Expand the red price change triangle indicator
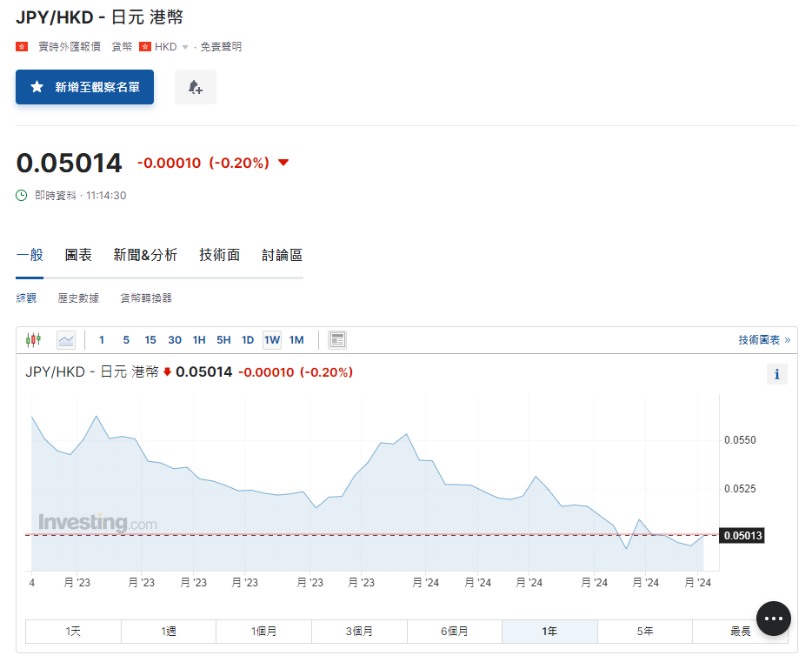The image size is (812, 669). 283,162
